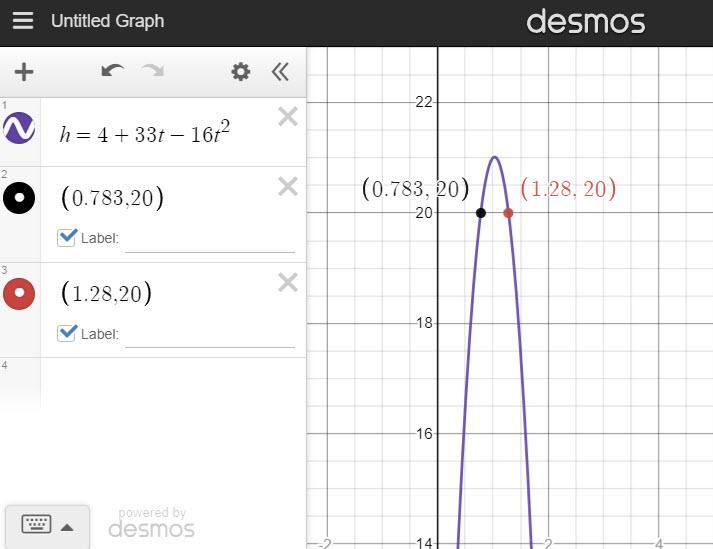713x549 pixels.
Task: Edit the h = 4 + 33t − 16t² expression
Action: (x=145, y=133)
